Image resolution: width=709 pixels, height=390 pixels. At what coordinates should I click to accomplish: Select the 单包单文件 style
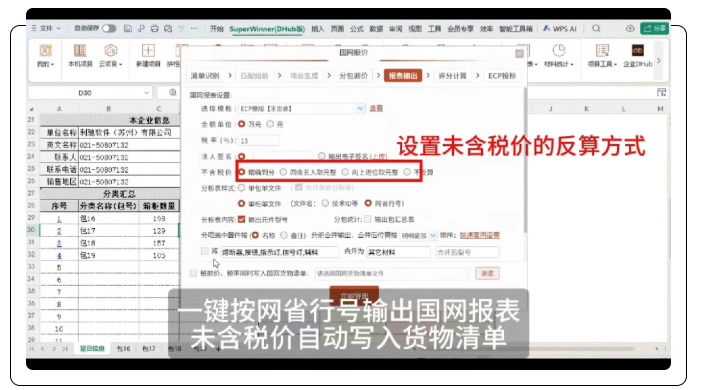[241, 188]
